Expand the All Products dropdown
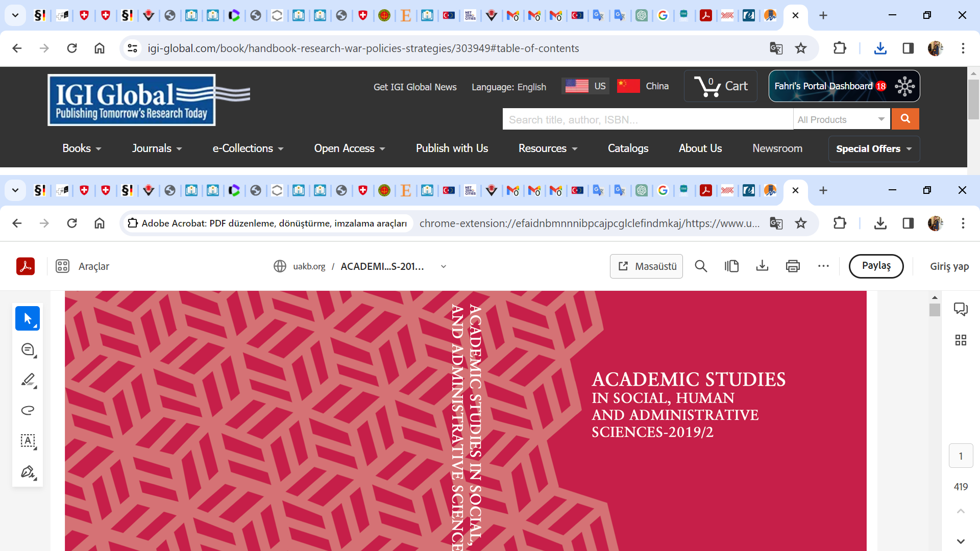 (842, 119)
